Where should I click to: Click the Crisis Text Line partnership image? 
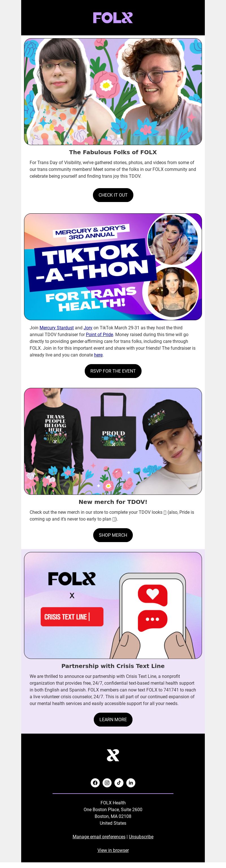tap(113, 605)
